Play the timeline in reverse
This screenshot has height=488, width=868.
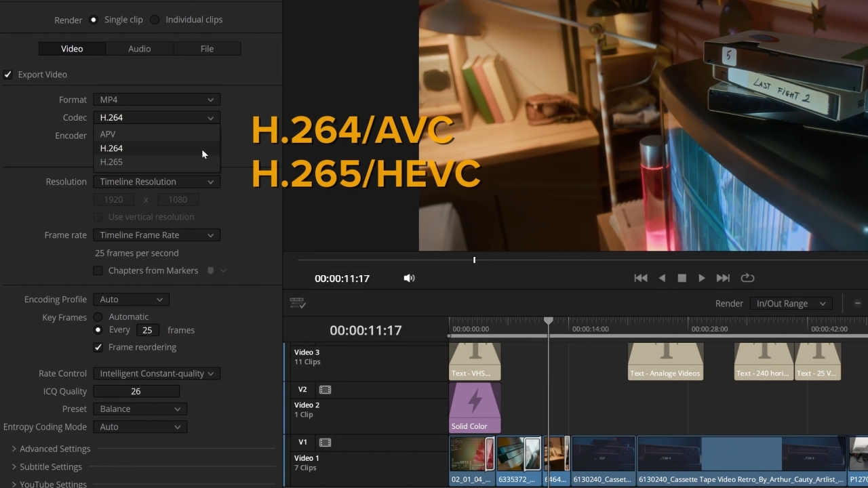point(662,278)
